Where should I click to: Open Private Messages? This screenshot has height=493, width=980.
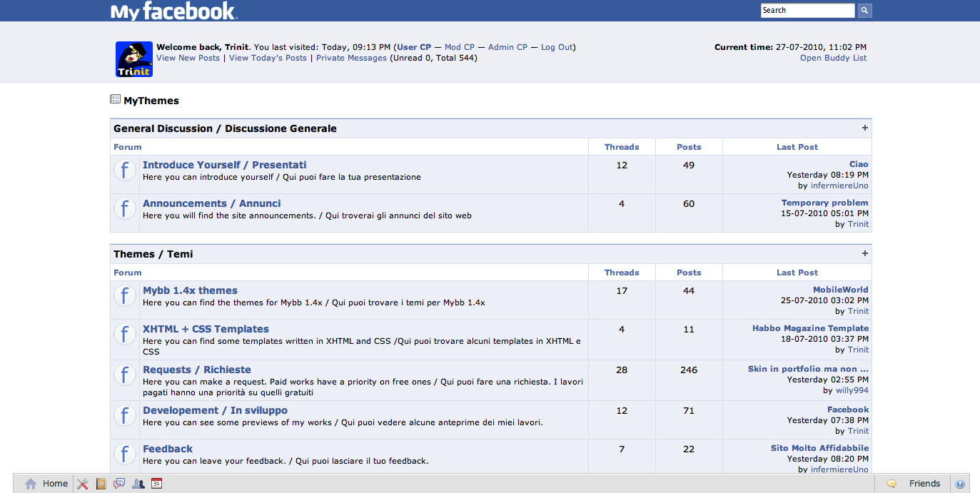point(351,58)
